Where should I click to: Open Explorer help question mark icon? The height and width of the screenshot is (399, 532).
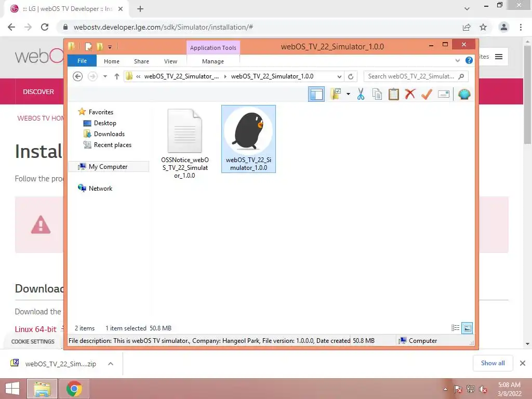469,60
